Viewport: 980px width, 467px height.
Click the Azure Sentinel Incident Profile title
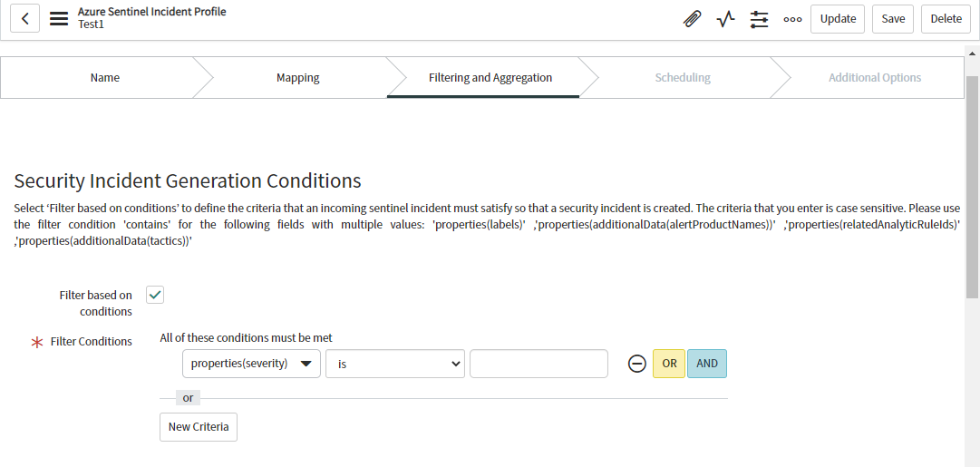click(x=152, y=11)
